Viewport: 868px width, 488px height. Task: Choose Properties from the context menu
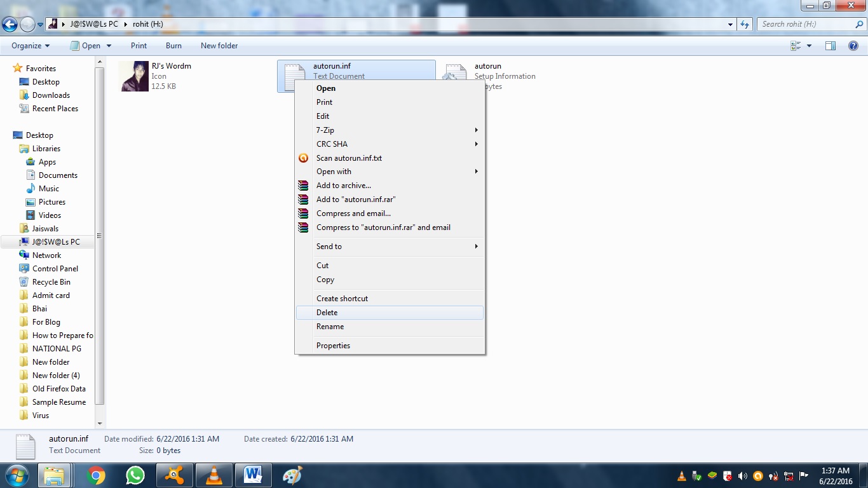coord(333,345)
